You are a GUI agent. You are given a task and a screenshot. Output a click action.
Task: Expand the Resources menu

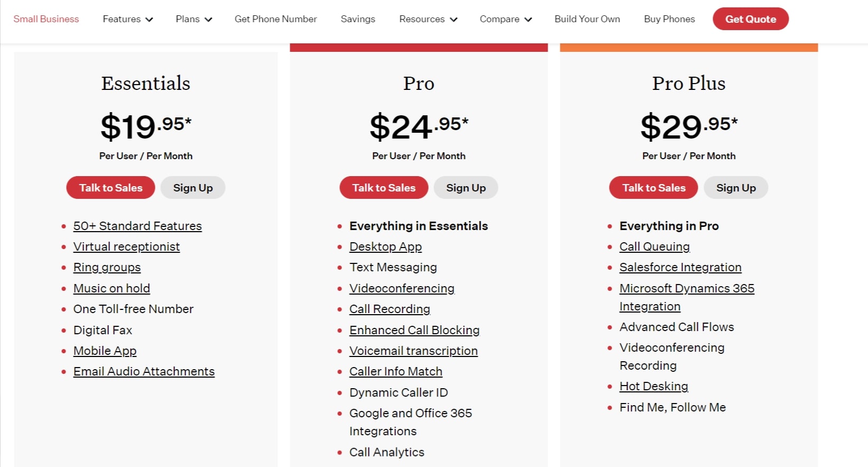428,19
